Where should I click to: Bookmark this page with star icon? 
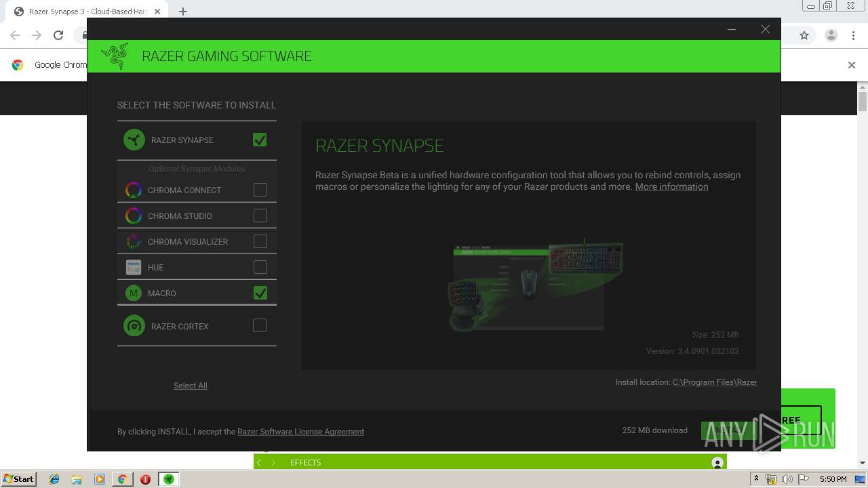[x=804, y=35]
